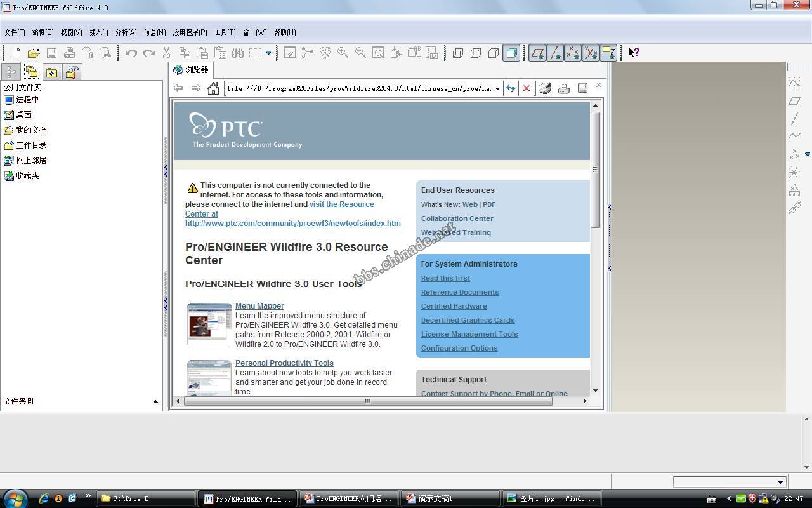Open the Collaboration Center link
Screen dimensions: 812x508
click(x=457, y=218)
